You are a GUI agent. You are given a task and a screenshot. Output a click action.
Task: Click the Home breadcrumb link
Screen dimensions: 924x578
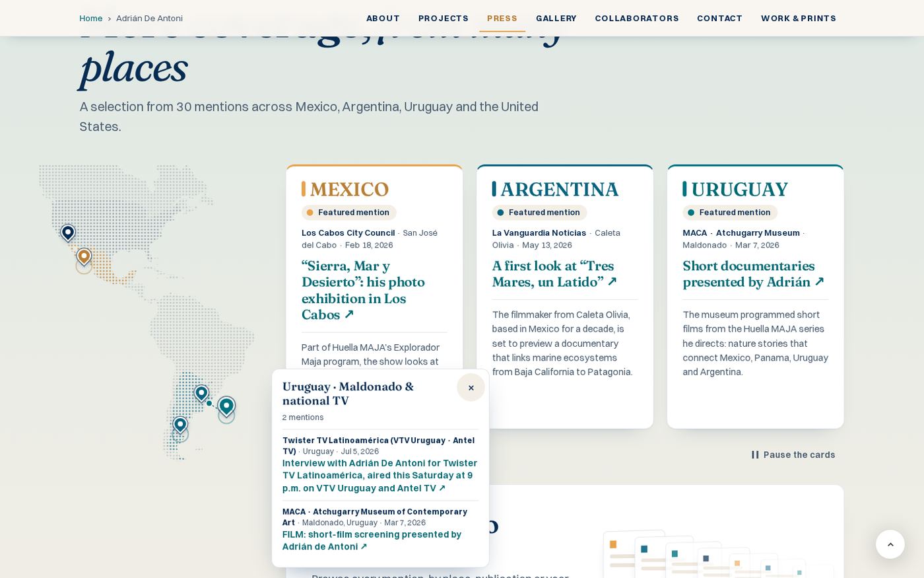coord(90,18)
